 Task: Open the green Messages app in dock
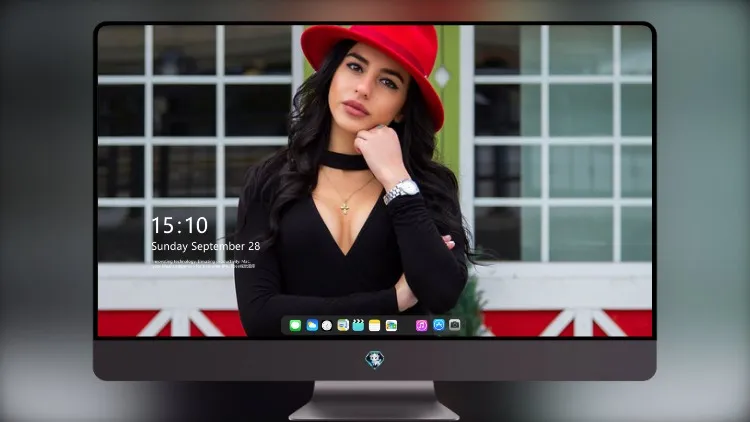tap(295, 325)
